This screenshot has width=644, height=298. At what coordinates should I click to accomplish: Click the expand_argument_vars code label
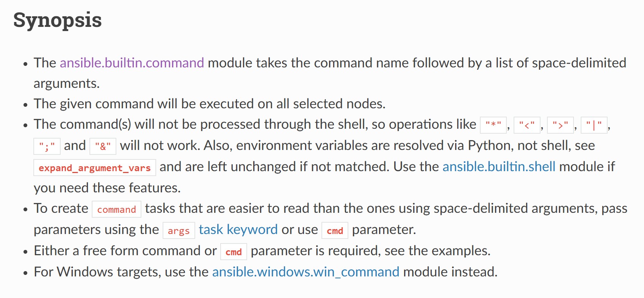[x=95, y=168]
